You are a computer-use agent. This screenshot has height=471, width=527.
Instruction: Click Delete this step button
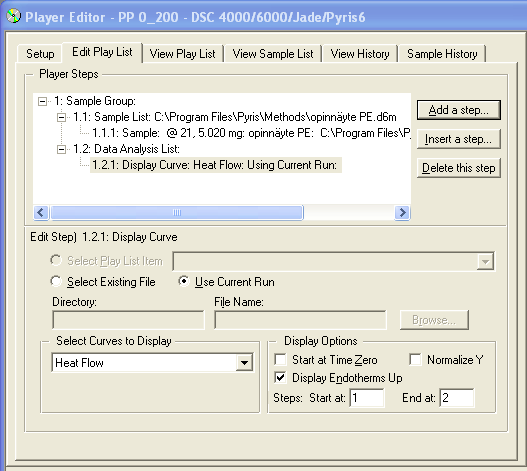458,168
